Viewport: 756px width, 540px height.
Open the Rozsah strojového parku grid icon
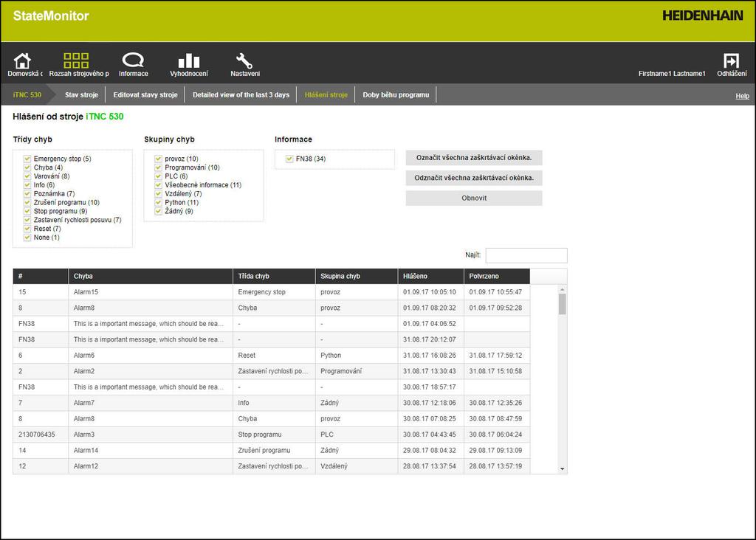pyautogui.click(x=76, y=60)
